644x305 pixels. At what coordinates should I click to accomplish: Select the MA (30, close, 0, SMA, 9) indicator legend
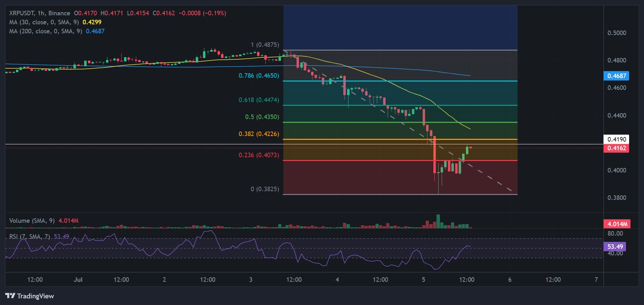44,22
